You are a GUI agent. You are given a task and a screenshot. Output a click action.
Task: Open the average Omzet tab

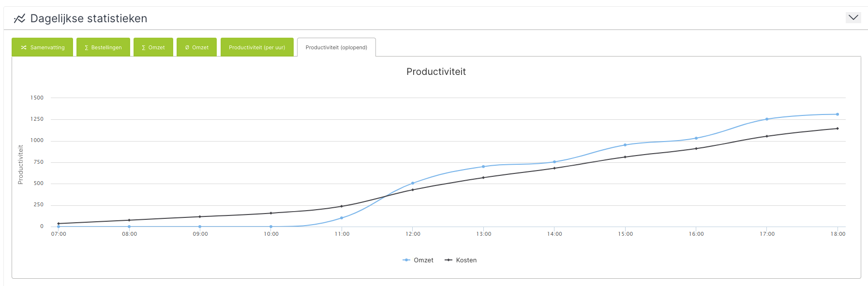tap(196, 47)
